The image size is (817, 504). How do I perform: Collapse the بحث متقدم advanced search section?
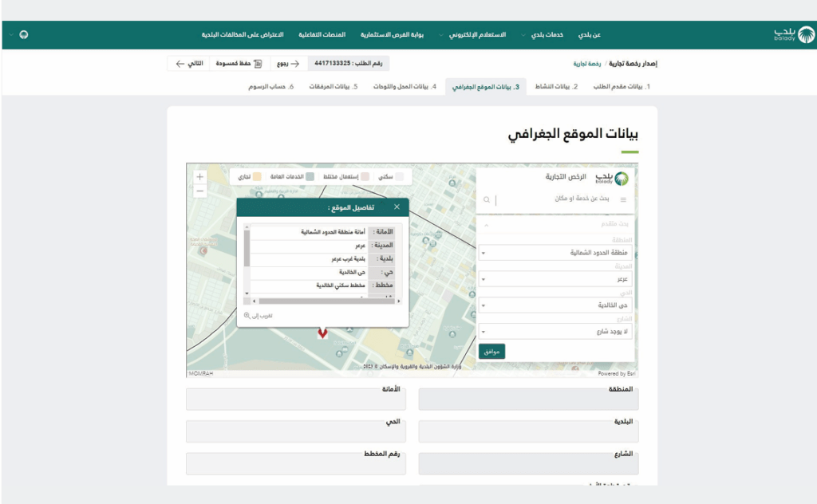pyautogui.click(x=487, y=225)
